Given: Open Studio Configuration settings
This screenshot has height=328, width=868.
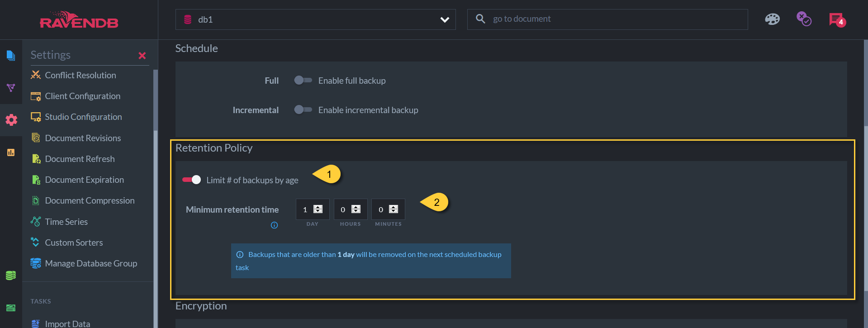Looking at the screenshot, I should [84, 117].
